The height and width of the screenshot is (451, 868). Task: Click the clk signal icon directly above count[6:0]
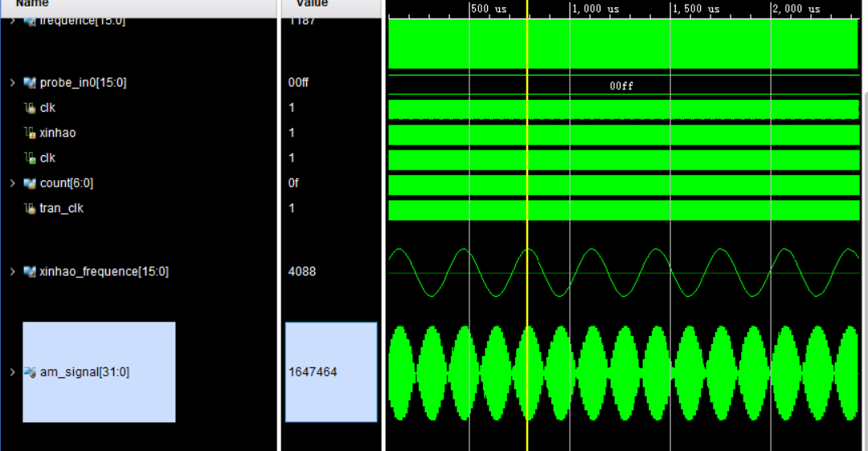point(30,158)
